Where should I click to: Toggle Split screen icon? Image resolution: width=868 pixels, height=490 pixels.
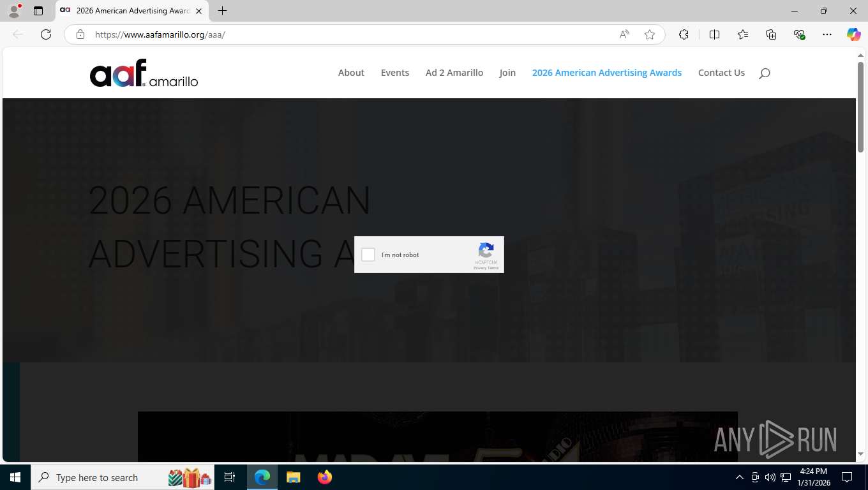point(714,34)
